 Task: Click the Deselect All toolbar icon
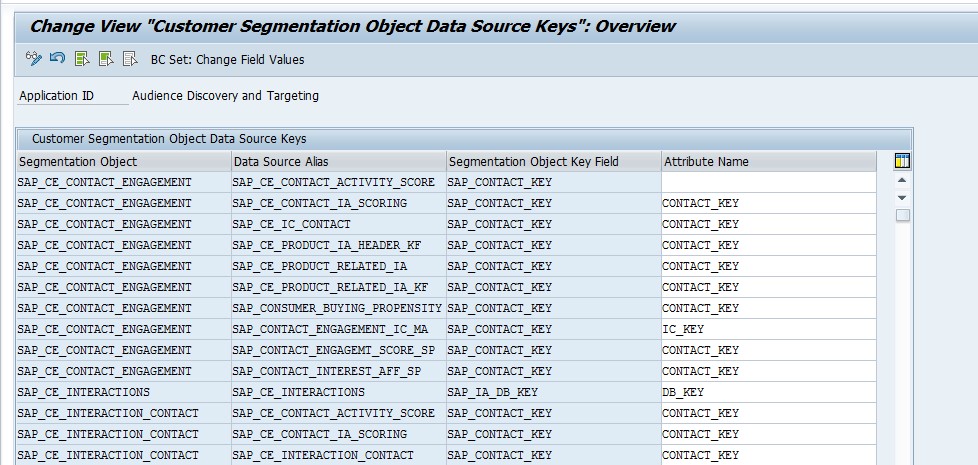point(130,59)
